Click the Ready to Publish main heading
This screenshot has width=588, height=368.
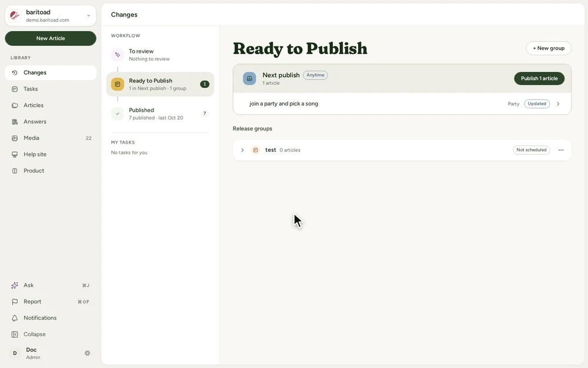(x=300, y=48)
